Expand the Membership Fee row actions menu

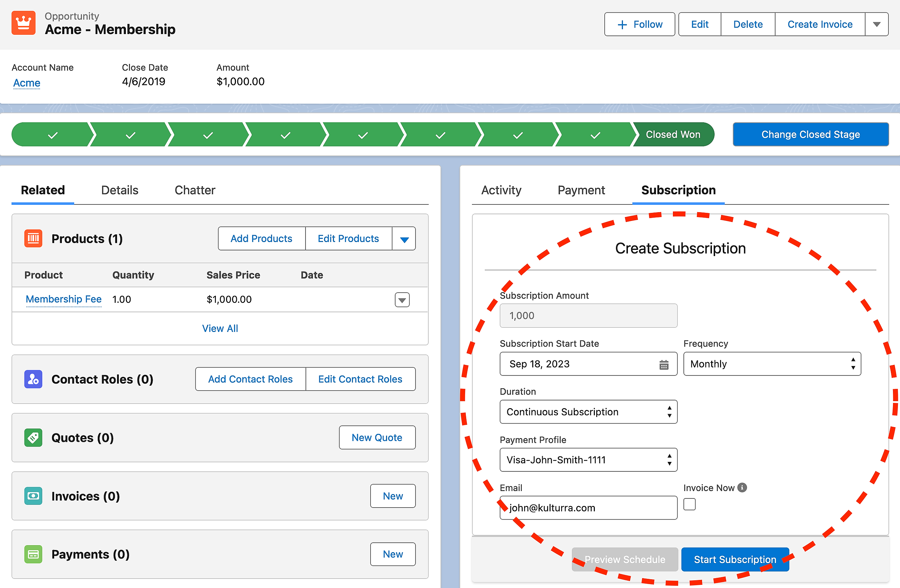click(402, 300)
